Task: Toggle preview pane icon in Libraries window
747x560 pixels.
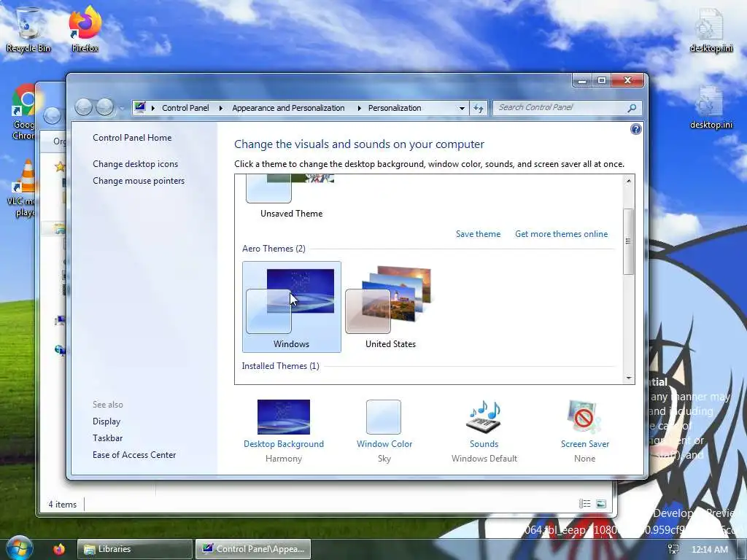Action: pos(601,503)
